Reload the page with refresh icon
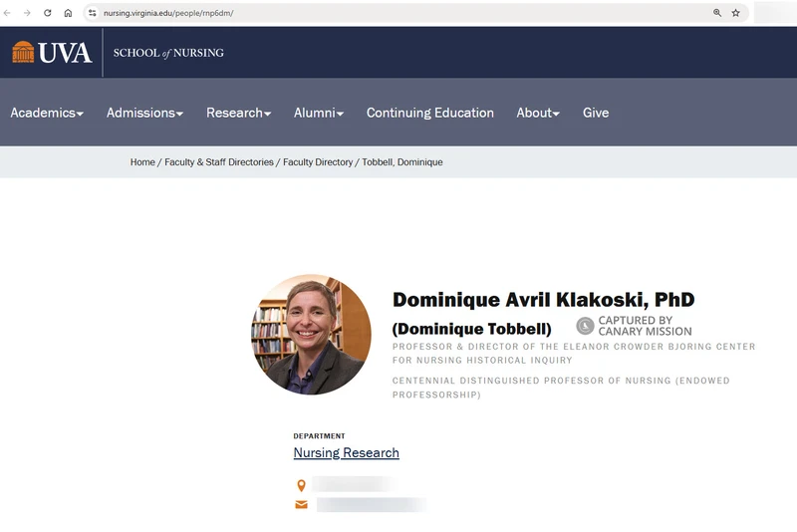The height and width of the screenshot is (532, 797). tap(47, 13)
